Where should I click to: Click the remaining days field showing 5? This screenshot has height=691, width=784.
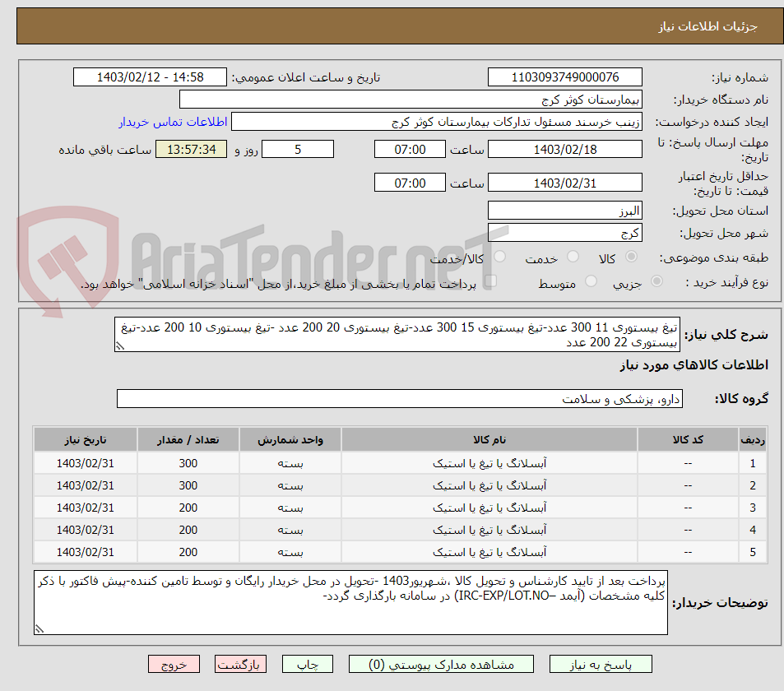pos(298,149)
